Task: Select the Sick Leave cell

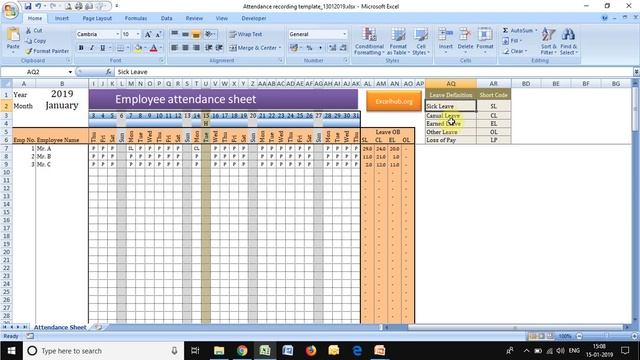Action: [x=451, y=106]
